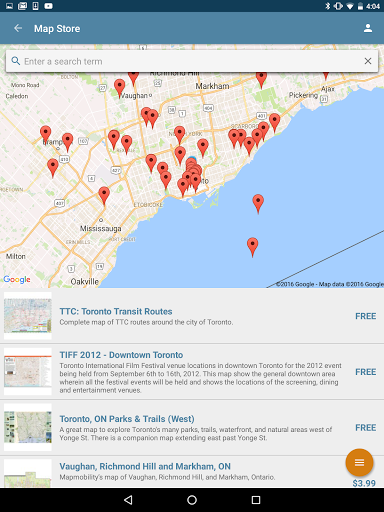
Task: Click the TTC map thumbnail image
Action: (x=28, y=316)
